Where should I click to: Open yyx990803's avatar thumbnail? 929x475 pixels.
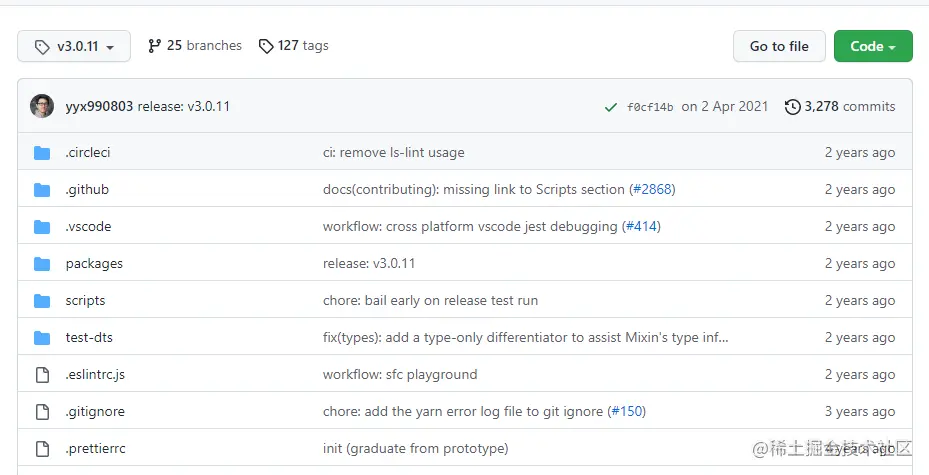[42, 106]
